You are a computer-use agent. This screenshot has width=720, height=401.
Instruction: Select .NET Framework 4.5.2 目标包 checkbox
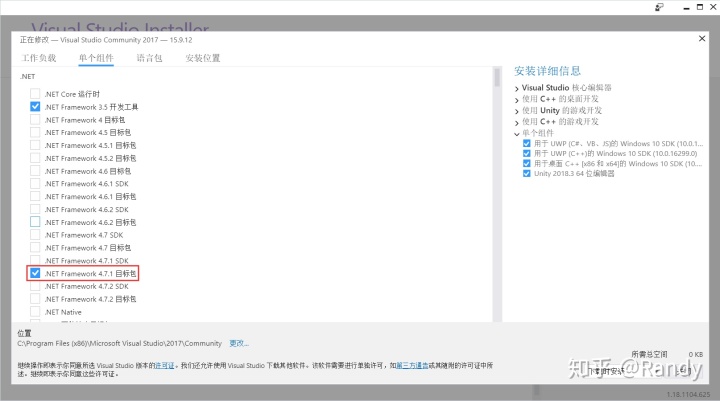35,158
